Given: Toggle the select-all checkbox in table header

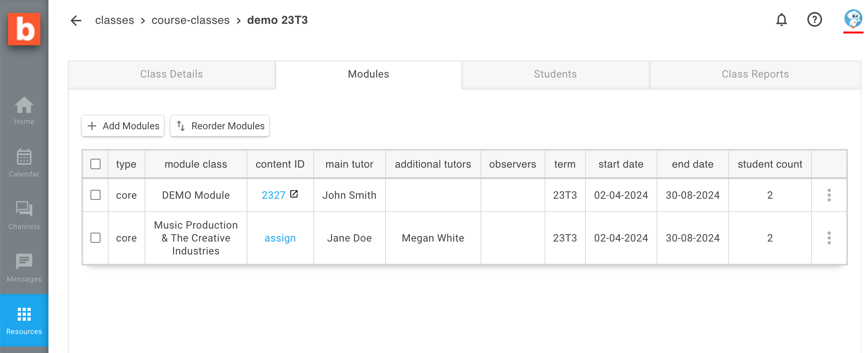Looking at the screenshot, I should click(x=96, y=164).
